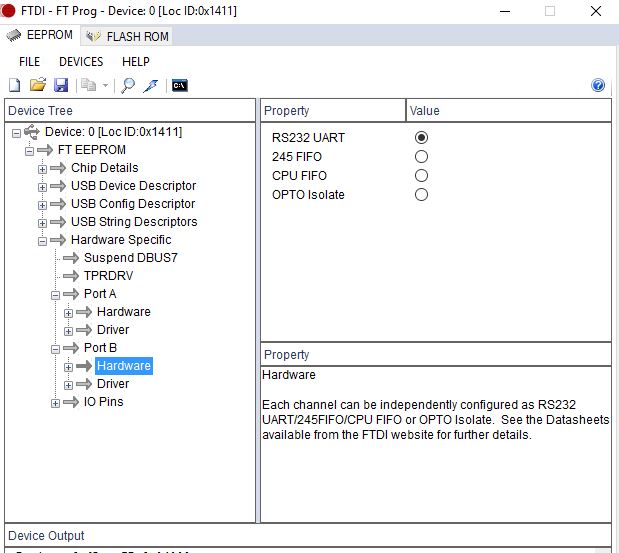Click the arrow icon beside USB Config Descriptor
This screenshot has width=619, height=553.
point(58,204)
